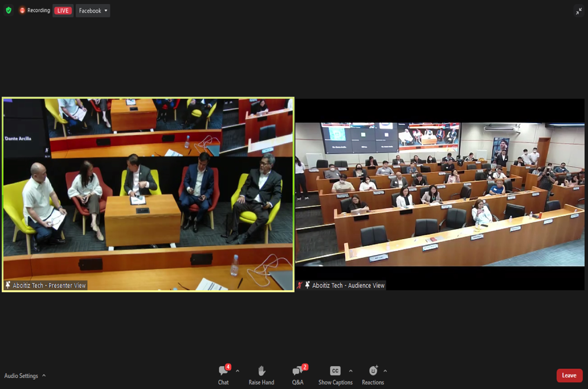588x389 pixels.
Task: Click the LIVE streaming badge
Action: pos(63,11)
